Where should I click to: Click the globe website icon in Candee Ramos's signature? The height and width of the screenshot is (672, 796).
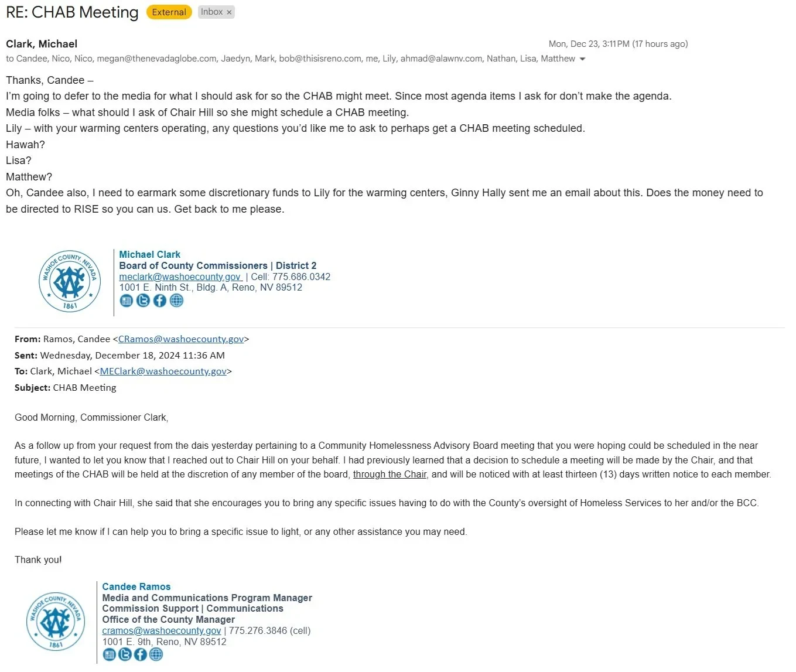156,654
